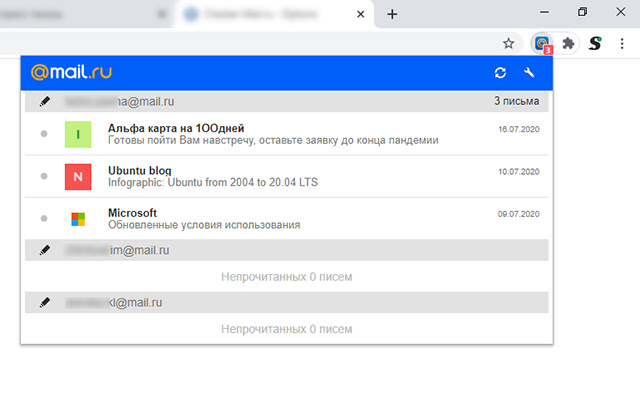Click account header ending a@mail.ru
This screenshot has height=400, width=640.
[x=287, y=101]
